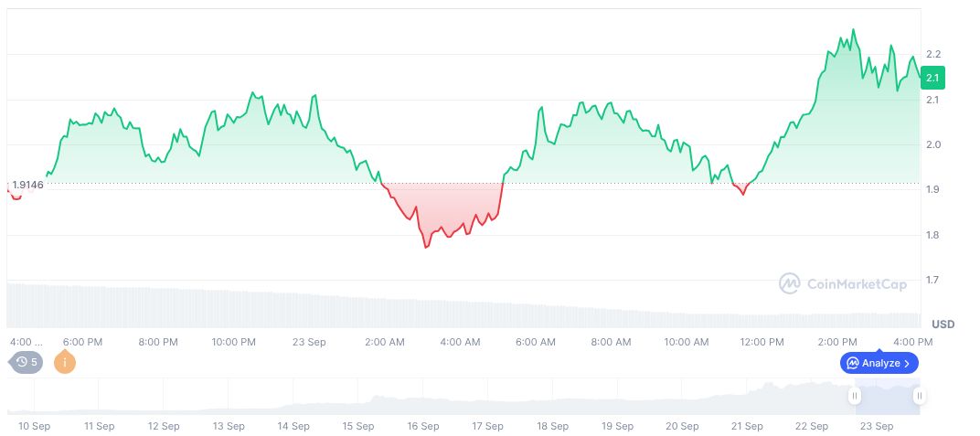The height and width of the screenshot is (436, 980).
Task: Click the USD currency label
Action: [943, 324]
